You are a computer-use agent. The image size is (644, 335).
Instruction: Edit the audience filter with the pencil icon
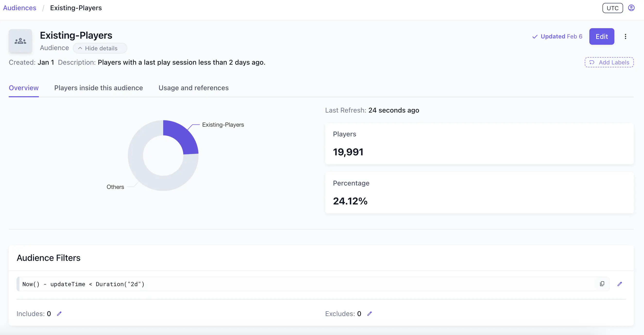[x=620, y=284]
